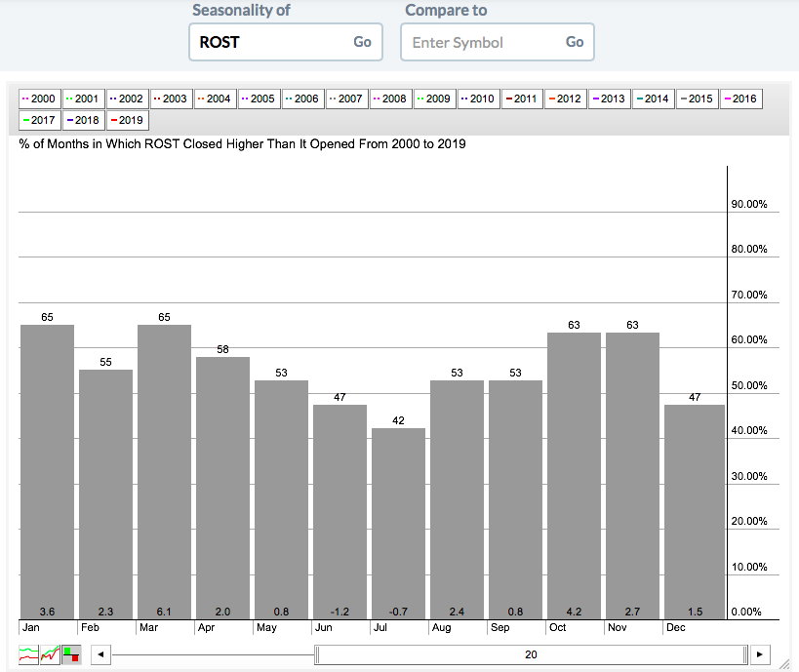The image size is (799, 672).
Task: Click the right scroll arrow of the year slider
Action: (x=761, y=654)
